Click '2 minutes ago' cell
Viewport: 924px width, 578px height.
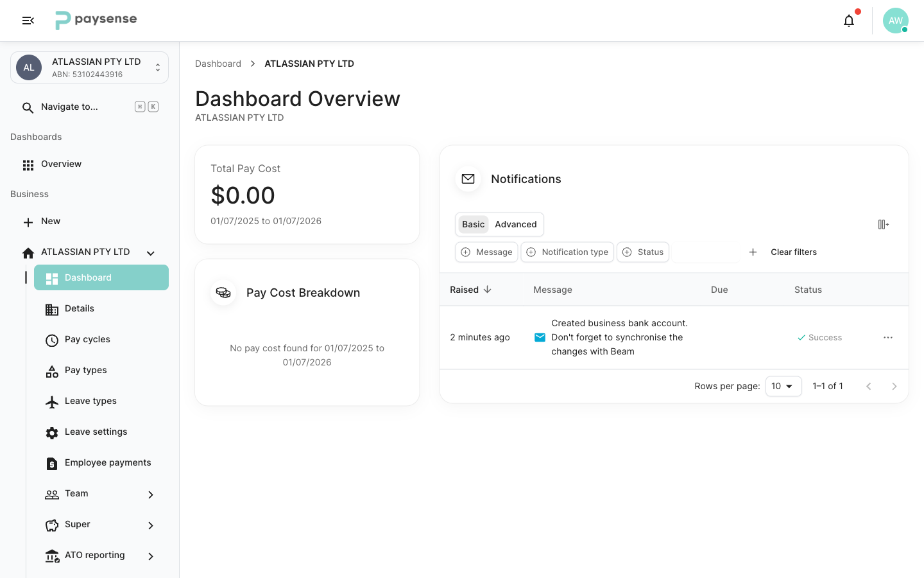480,337
